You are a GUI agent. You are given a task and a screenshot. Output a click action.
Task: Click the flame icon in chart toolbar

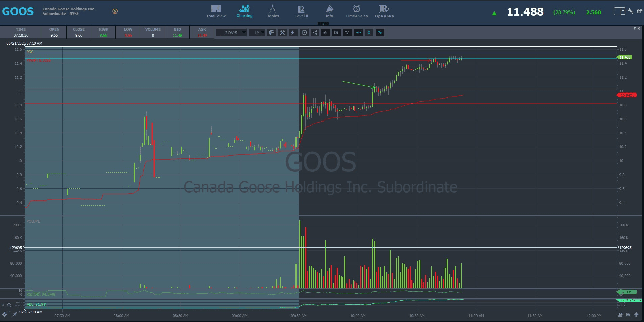point(326,33)
